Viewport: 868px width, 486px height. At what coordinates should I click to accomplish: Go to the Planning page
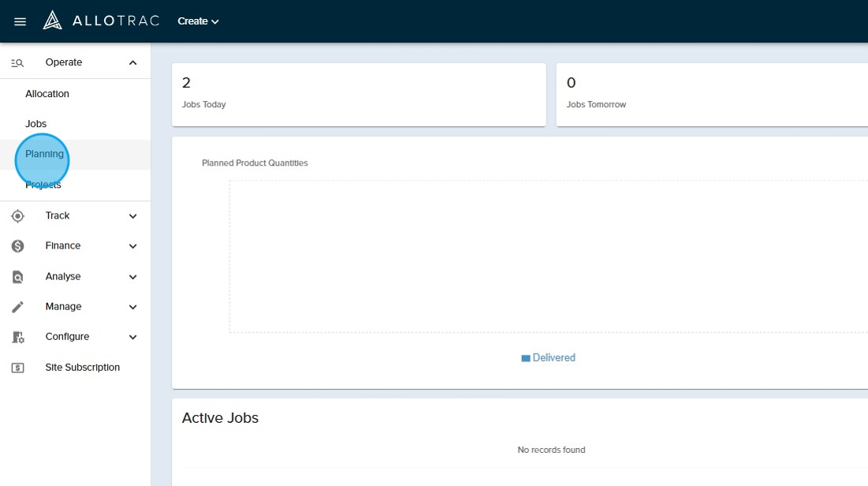pos(44,155)
